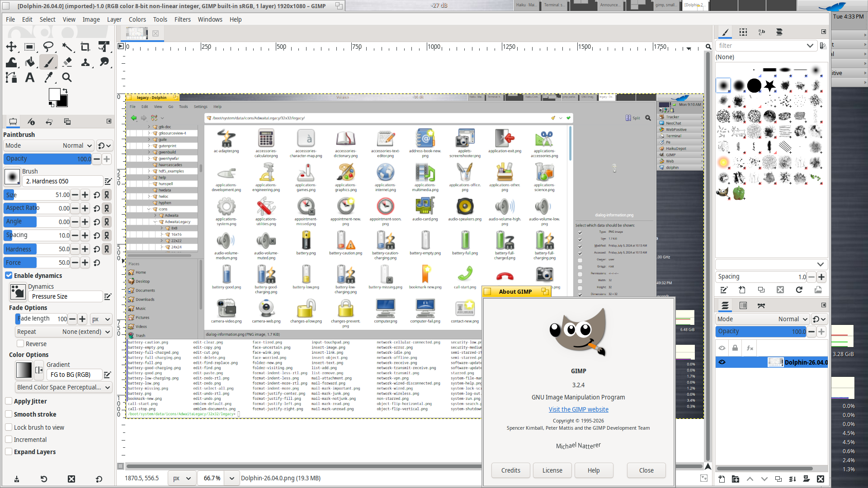Follow the Visit the GIMP website link
Screen dimensions: 868x488
(x=579, y=409)
